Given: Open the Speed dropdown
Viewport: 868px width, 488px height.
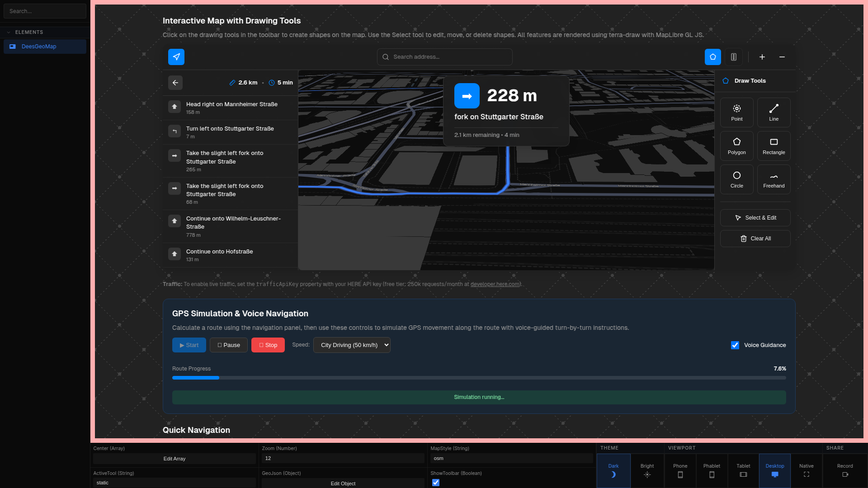Looking at the screenshot, I should pyautogui.click(x=352, y=345).
